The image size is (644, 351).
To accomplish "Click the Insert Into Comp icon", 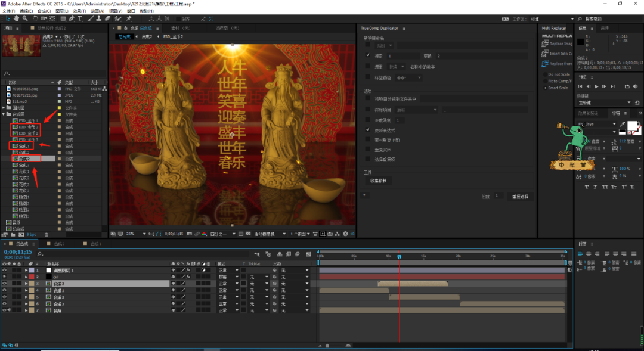I will [x=544, y=54].
